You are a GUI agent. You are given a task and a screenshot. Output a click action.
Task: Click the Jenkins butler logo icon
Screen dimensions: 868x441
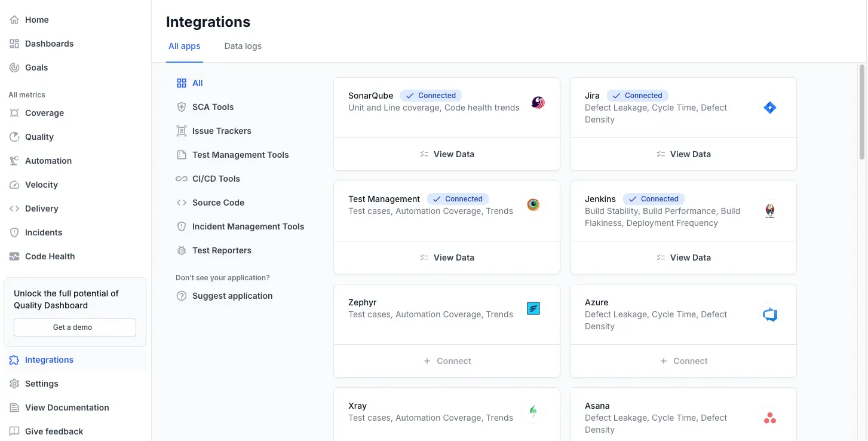769,210
